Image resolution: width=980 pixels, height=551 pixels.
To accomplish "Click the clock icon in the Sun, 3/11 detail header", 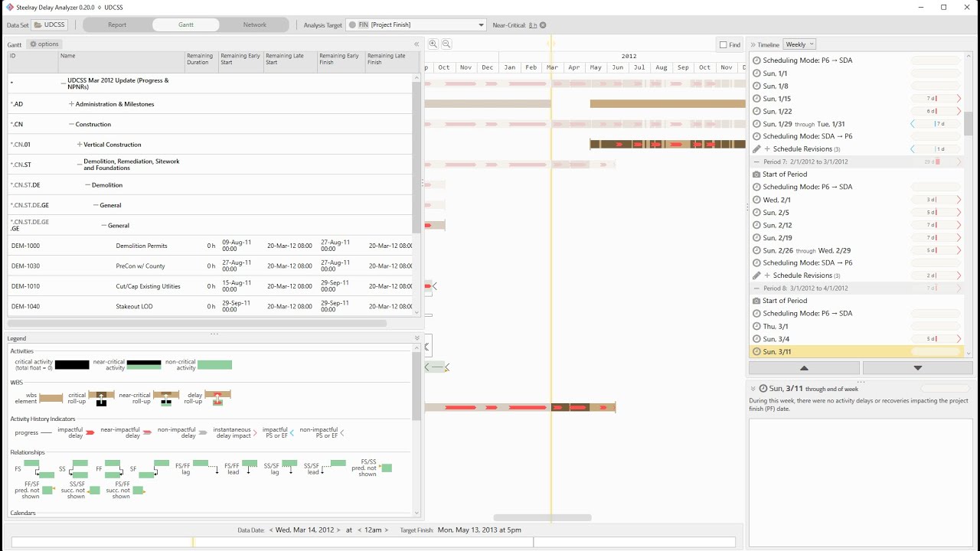I will point(763,389).
